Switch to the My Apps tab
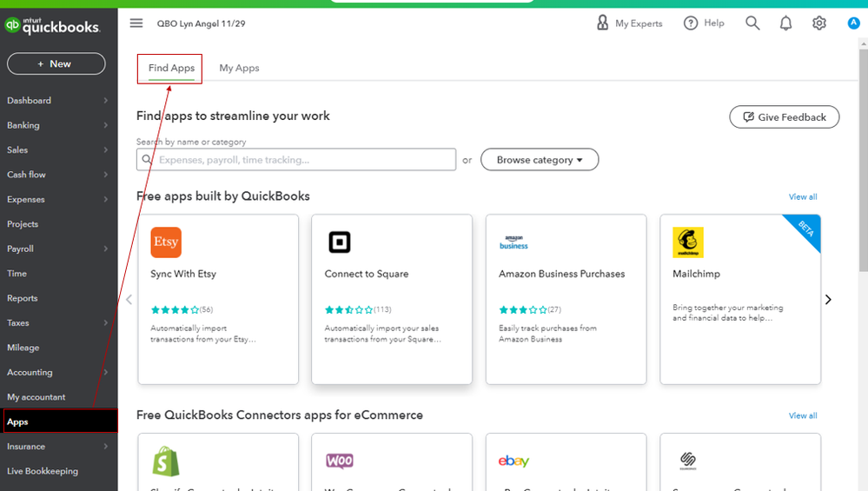The width and height of the screenshot is (868, 491). coord(239,68)
